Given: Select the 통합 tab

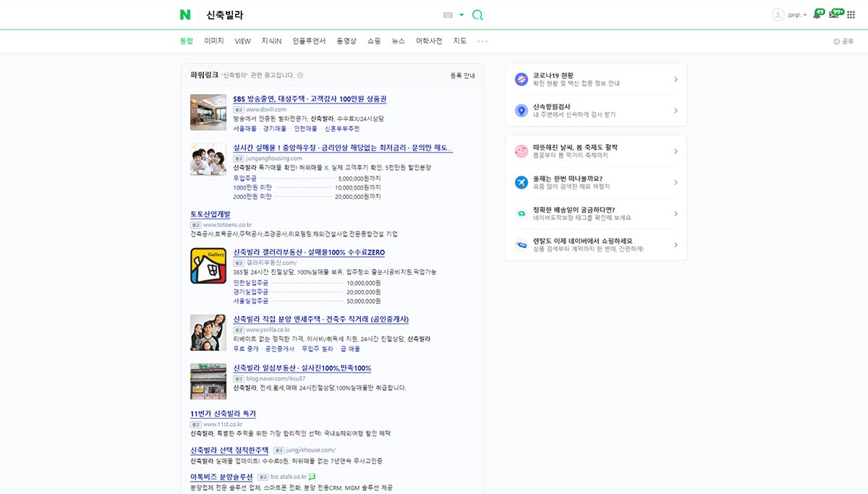Looking at the screenshot, I should pyautogui.click(x=187, y=41).
